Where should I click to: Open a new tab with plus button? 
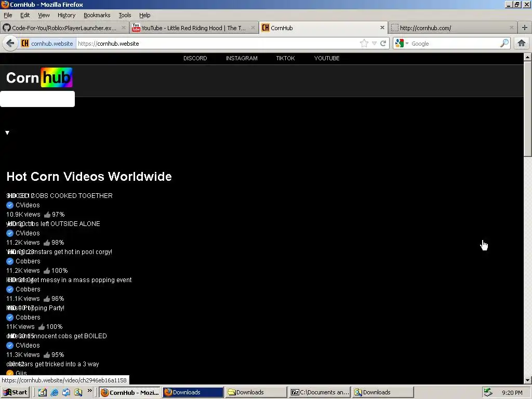click(525, 28)
